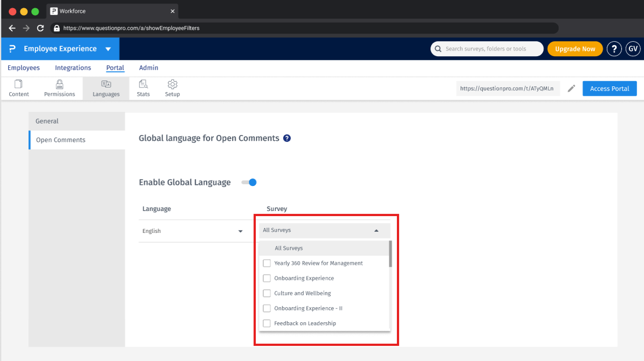Check Culture and Wellbeing survey
This screenshot has width=644, height=361.
[x=266, y=293]
